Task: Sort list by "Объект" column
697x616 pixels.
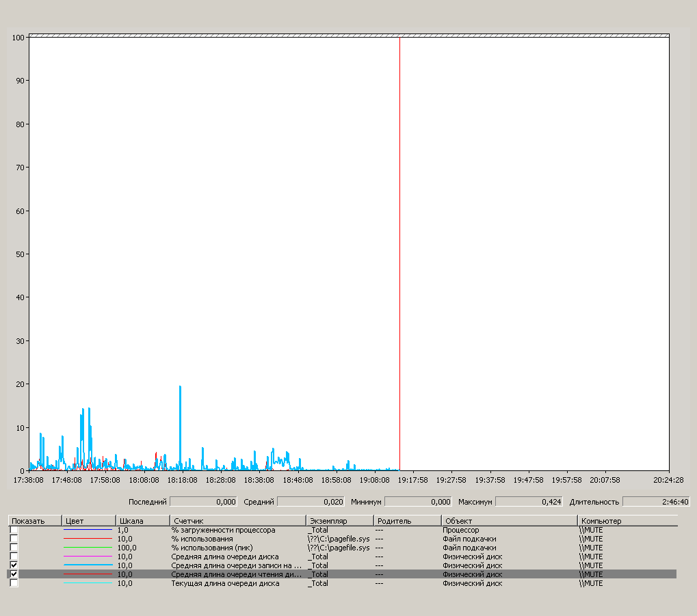Action: pyautogui.click(x=508, y=521)
